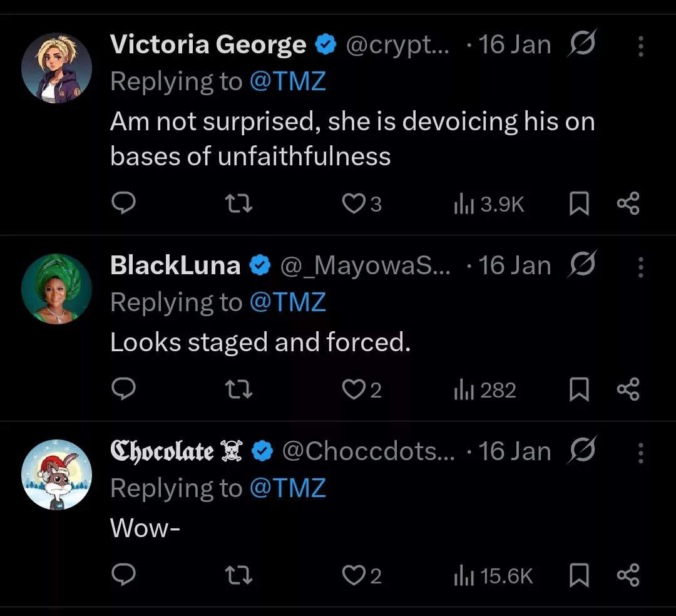This screenshot has width=676, height=616.
Task: Like Victoria George's tweet
Action: 355,204
